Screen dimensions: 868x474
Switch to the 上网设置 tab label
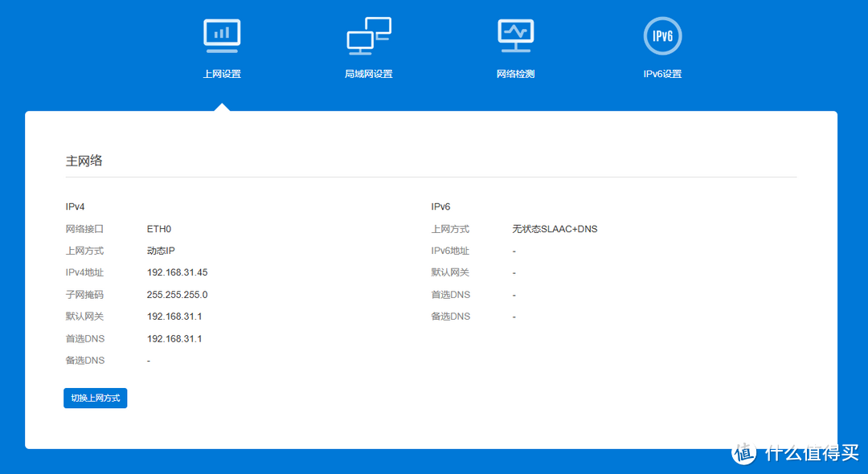(222, 74)
